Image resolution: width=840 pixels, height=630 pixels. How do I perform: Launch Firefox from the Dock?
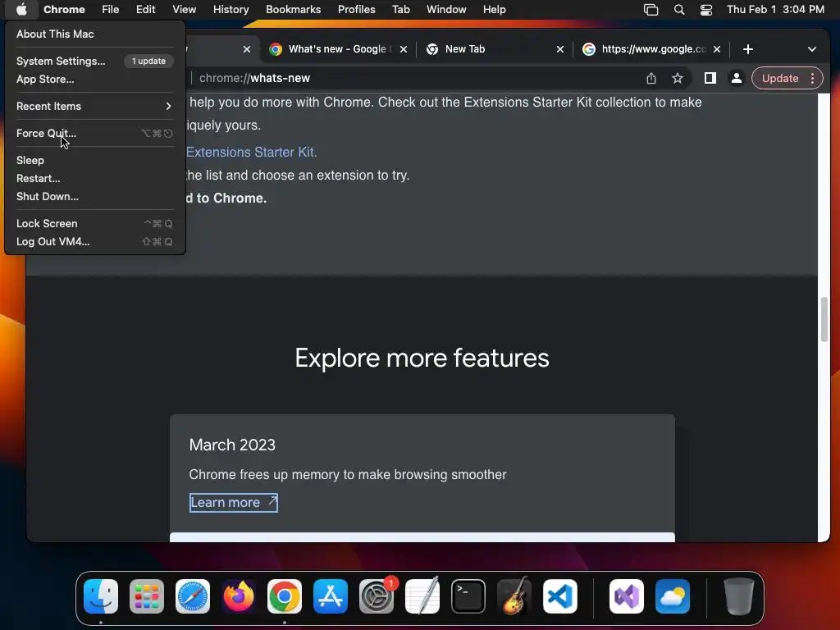pyautogui.click(x=239, y=596)
